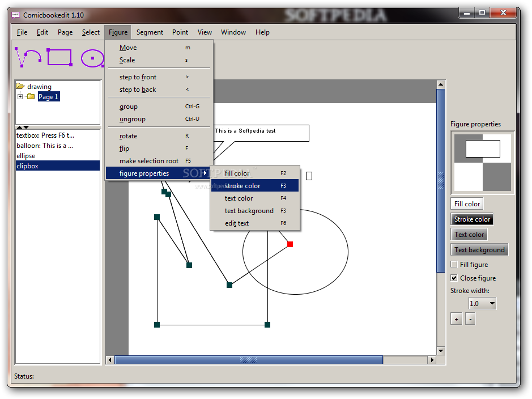Select Page 1 in the tree
Screen dimensions: 532x399
tap(49, 97)
